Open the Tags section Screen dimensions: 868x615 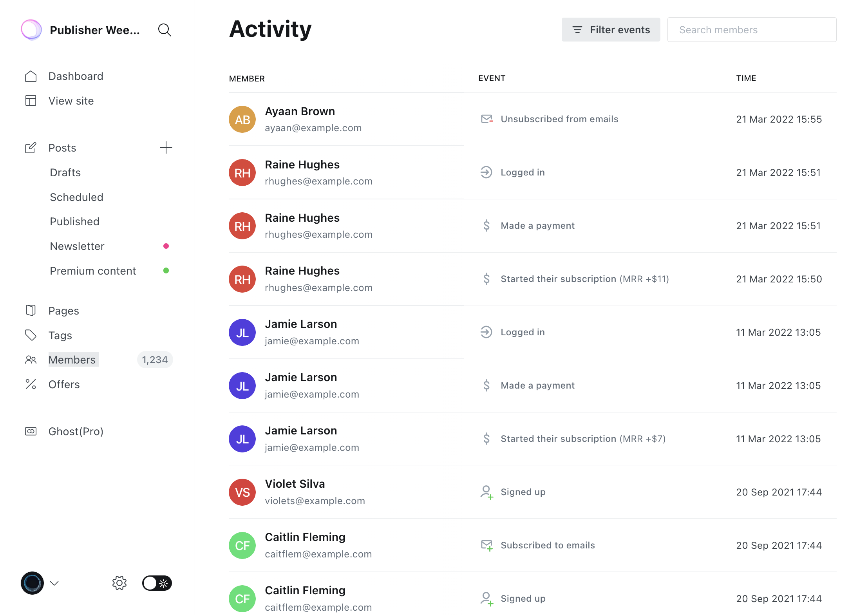click(x=60, y=335)
